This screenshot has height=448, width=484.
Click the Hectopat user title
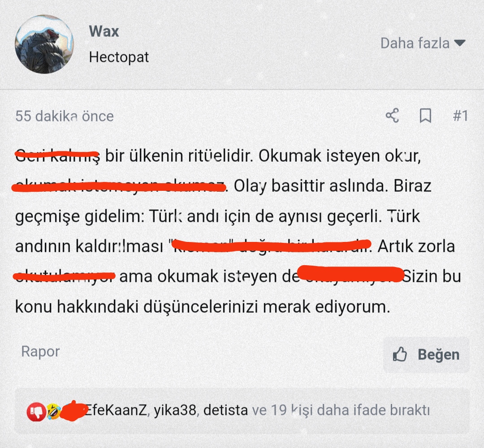(119, 57)
